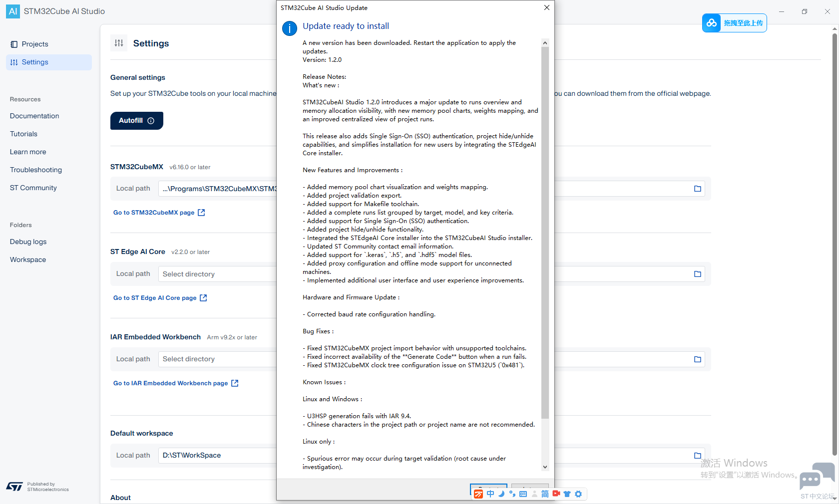The image size is (839, 504).
Task: Open IME settings gear icon
Action: (578, 494)
